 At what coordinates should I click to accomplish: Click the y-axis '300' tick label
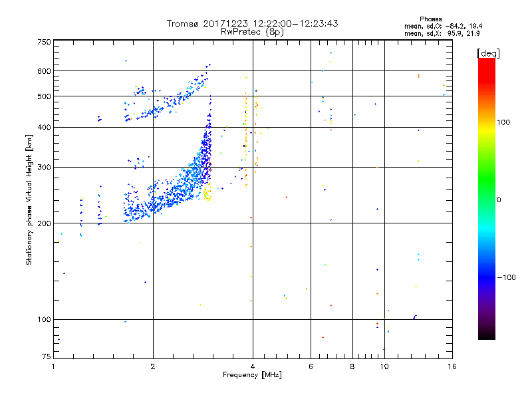pos(44,167)
